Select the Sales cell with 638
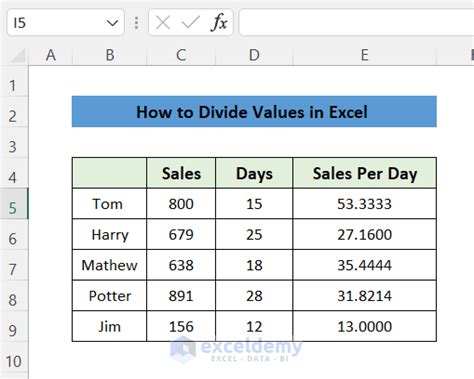 (181, 265)
